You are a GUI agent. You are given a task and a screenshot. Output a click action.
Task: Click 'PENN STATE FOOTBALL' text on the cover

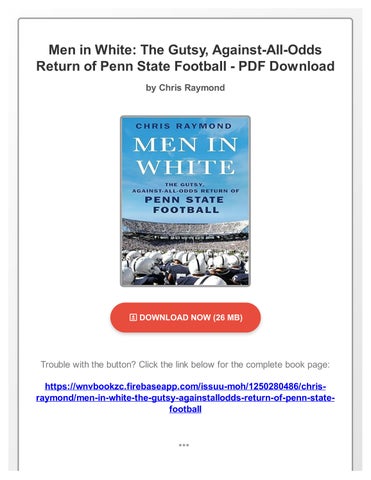184,205
